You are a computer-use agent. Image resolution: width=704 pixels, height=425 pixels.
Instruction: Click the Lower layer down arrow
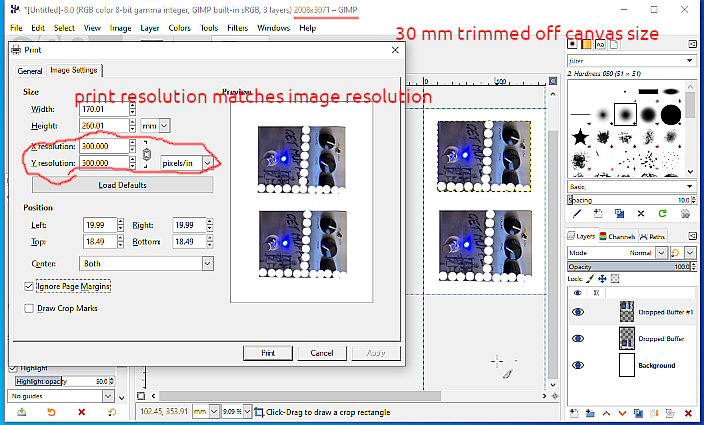622,413
